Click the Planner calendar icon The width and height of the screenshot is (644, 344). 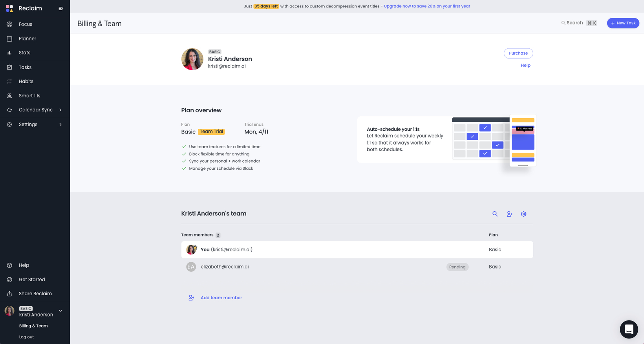point(9,38)
